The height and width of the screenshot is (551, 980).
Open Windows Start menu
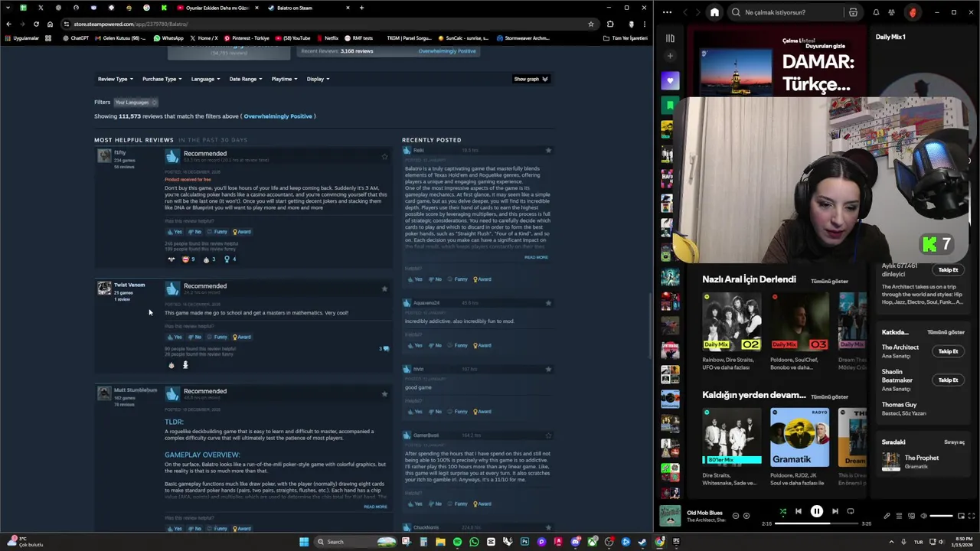click(304, 542)
